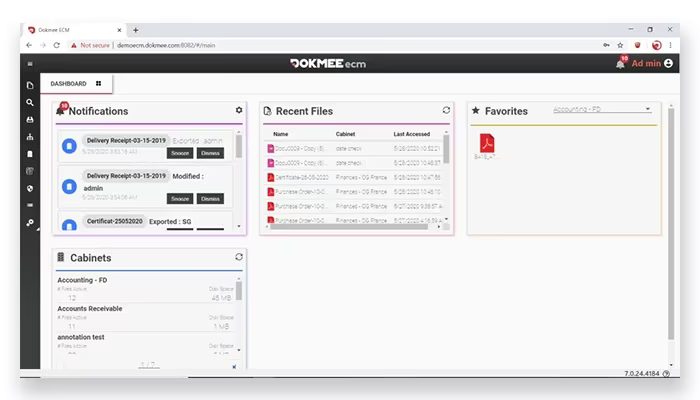Open the Ad min user account avatar
This screenshot has height=400, width=700.
[x=668, y=63]
